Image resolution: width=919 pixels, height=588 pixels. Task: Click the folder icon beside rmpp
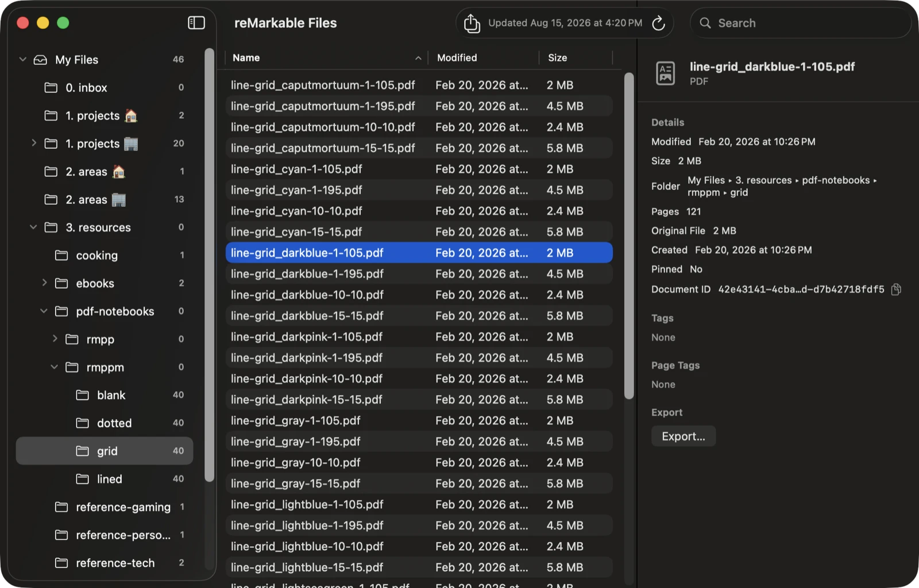tap(72, 339)
